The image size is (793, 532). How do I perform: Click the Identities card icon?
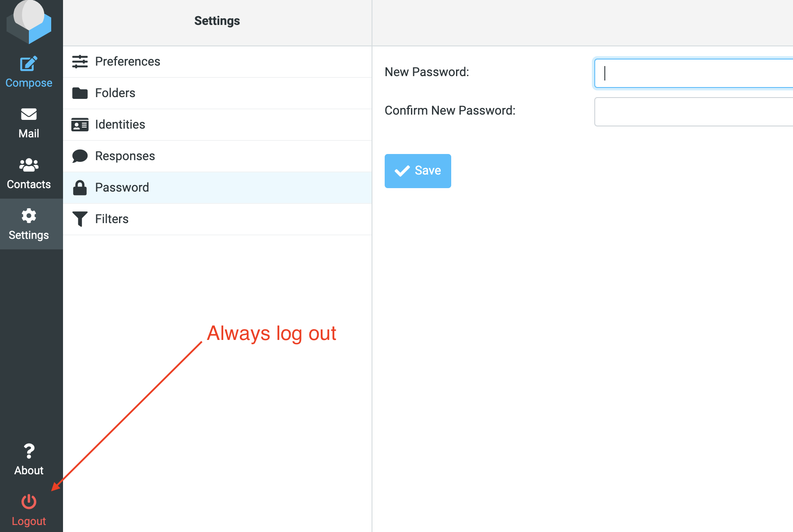[x=80, y=125]
